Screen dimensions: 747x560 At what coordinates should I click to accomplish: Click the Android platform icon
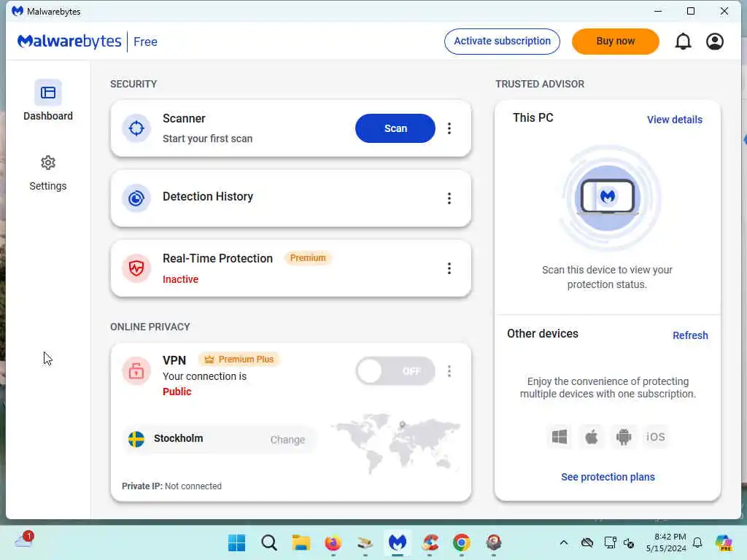coord(623,437)
